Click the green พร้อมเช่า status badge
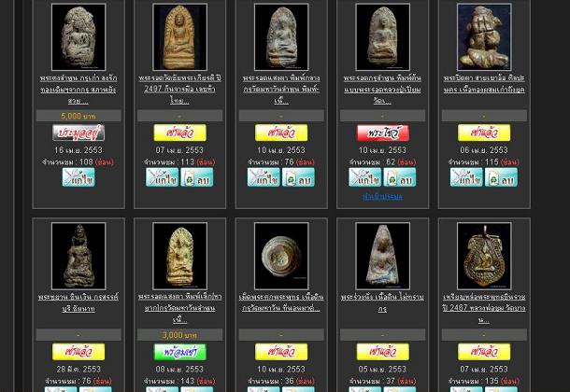This screenshot has height=392, width=570. (x=179, y=352)
